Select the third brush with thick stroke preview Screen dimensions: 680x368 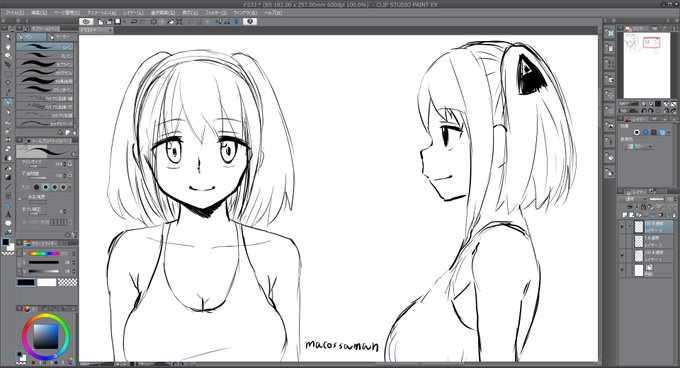coord(45,64)
